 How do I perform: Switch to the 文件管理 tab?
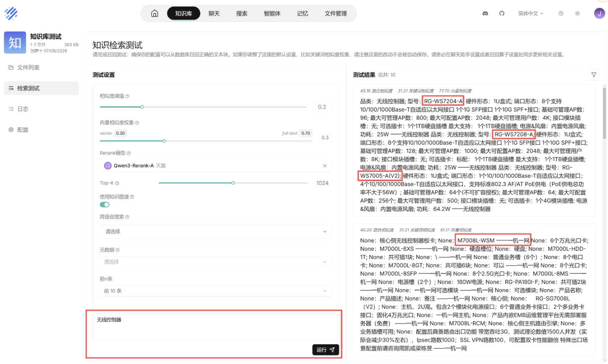click(x=336, y=13)
